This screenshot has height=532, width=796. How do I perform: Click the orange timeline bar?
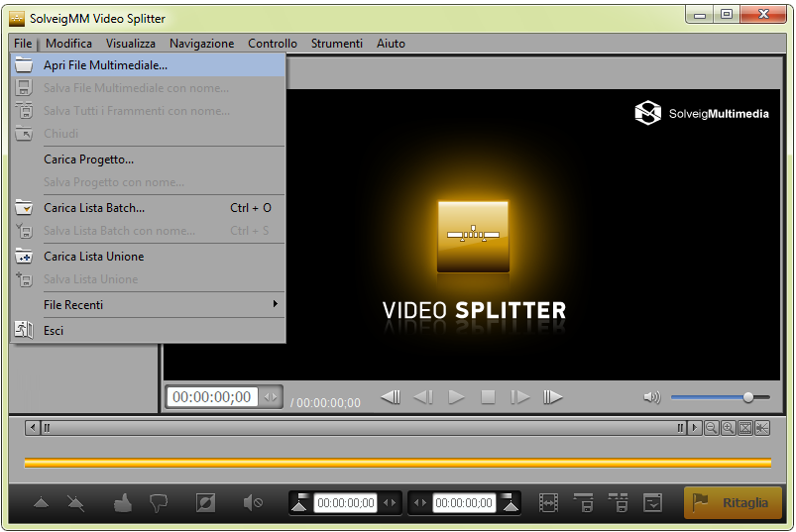tap(398, 463)
